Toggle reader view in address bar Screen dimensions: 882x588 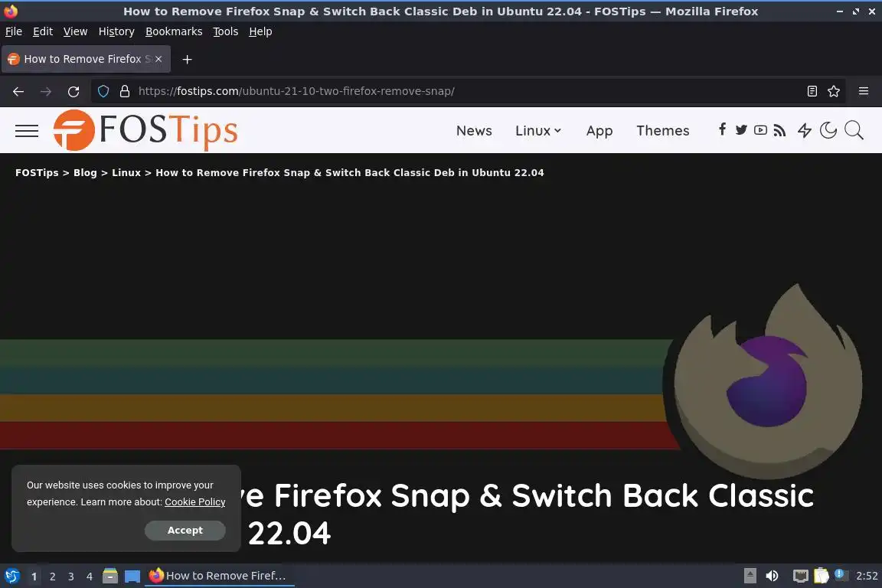(812, 91)
